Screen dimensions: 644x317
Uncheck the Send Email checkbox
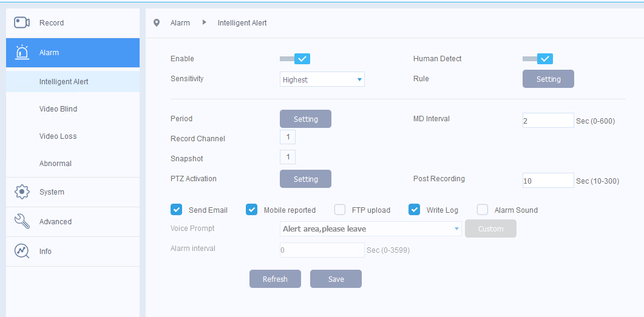click(177, 210)
